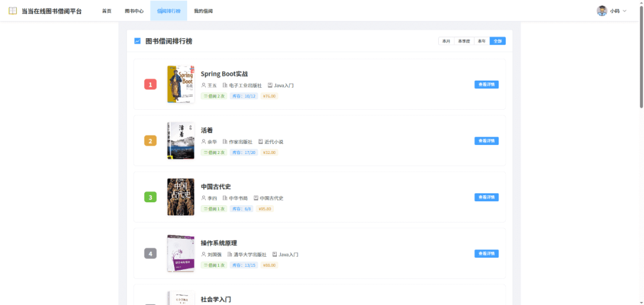Click the 库存：17/20 tag
The width and height of the screenshot is (644, 305).
pyautogui.click(x=243, y=153)
